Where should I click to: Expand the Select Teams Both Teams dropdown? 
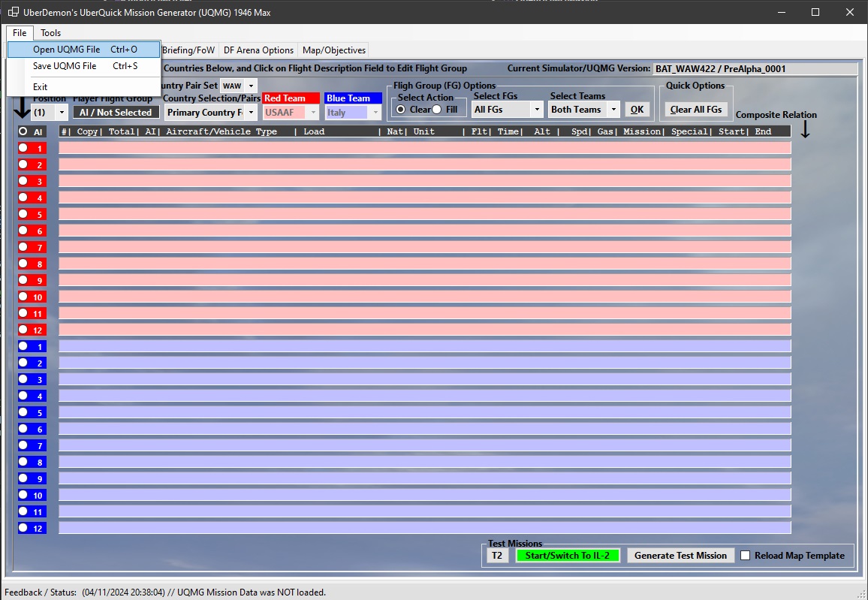tap(613, 110)
